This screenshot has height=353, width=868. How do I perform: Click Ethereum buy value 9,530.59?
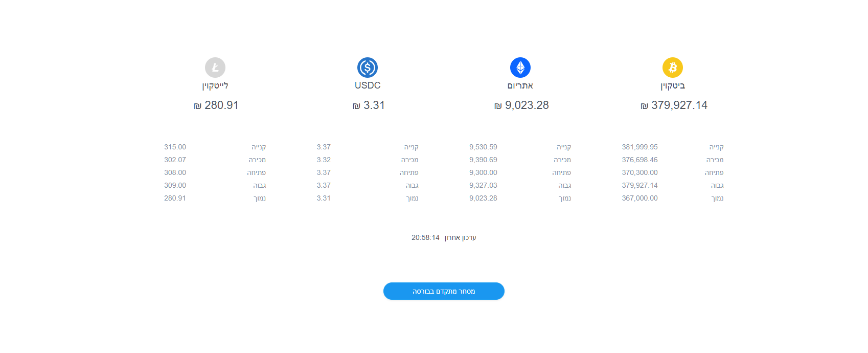483,147
